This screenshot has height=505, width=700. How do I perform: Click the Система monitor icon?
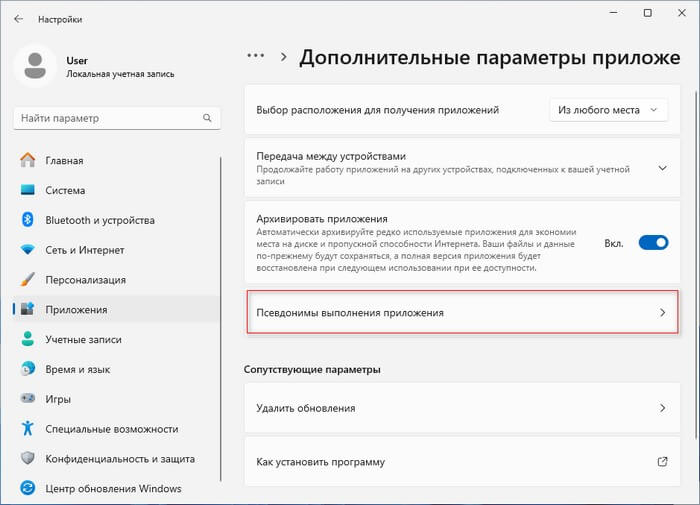pos(27,190)
